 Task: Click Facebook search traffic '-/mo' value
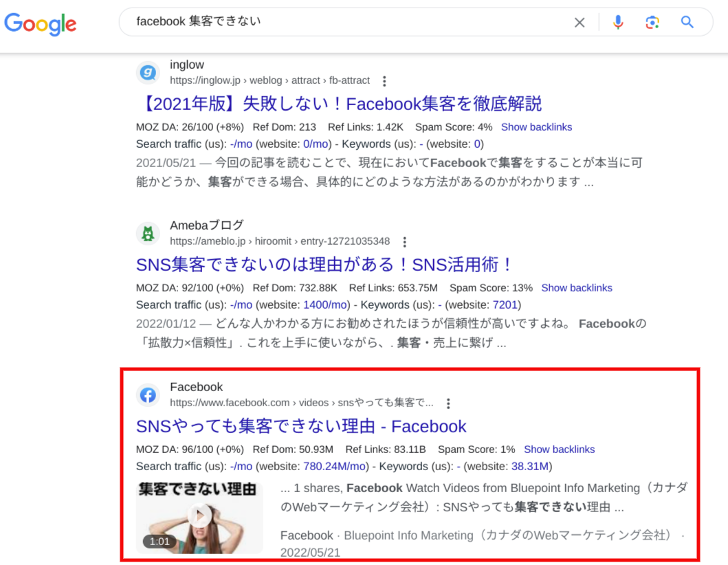pyautogui.click(x=241, y=466)
